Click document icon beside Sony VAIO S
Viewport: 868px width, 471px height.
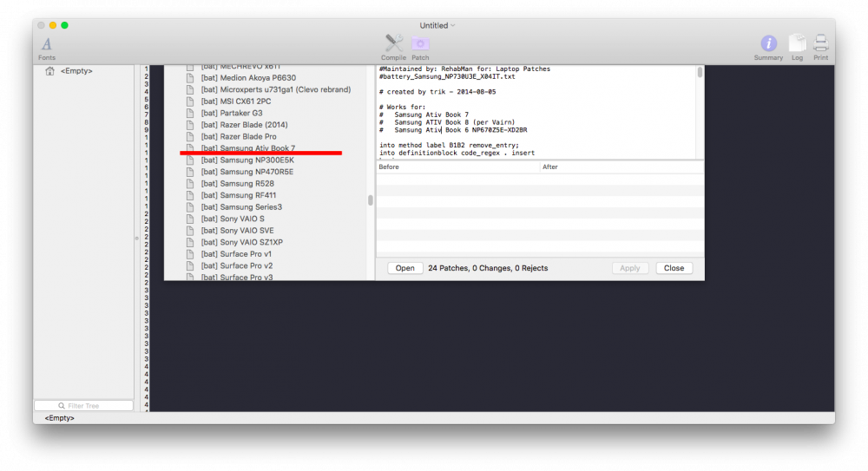click(x=190, y=219)
